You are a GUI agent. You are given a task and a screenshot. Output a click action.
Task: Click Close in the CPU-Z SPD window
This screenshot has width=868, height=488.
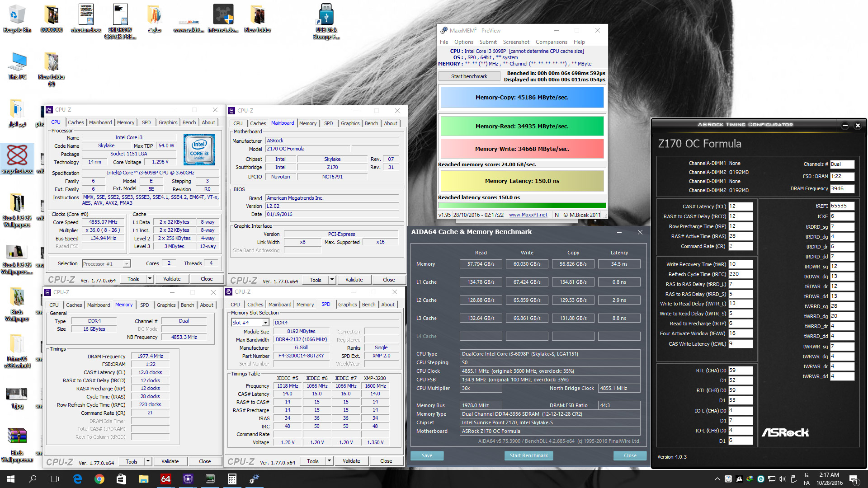click(x=386, y=461)
